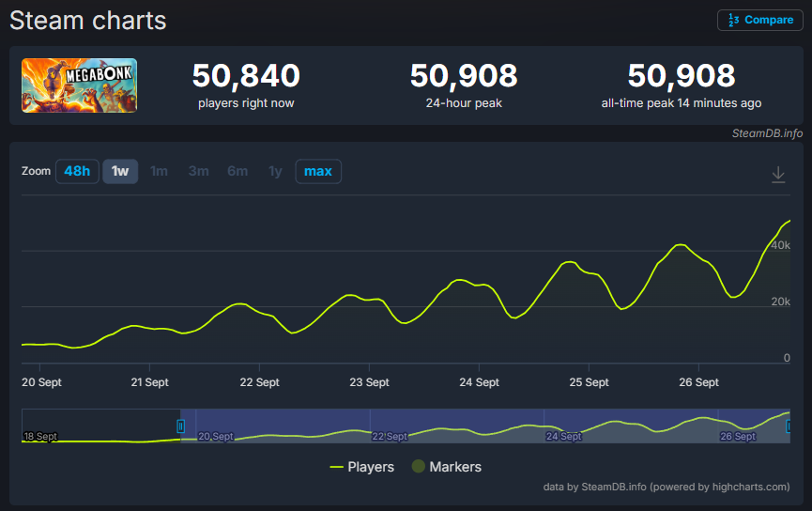Click the 50,840 players right now figure
This screenshot has width=812, height=511.
[x=246, y=76]
